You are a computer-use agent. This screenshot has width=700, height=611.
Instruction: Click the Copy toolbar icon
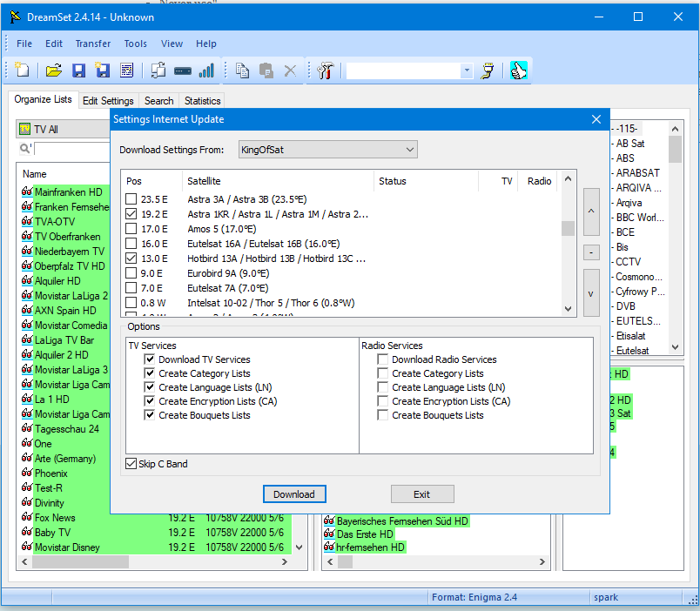click(x=242, y=70)
